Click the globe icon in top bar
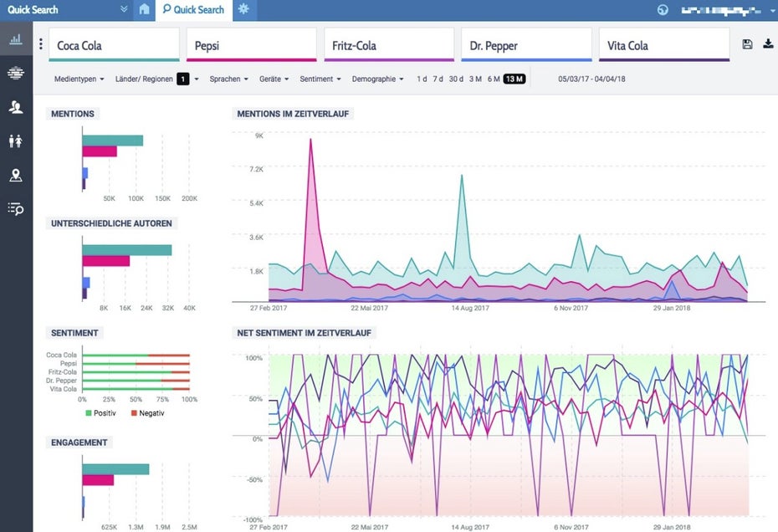The width and height of the screenshot is (778, 532). pyautogui.click(x=663, y=10)
